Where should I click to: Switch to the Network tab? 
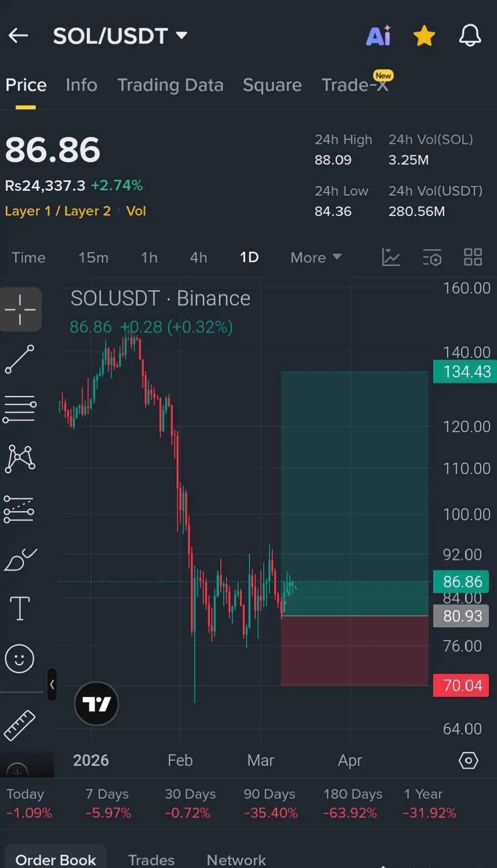pyautogui.click(x=236, y=859)
